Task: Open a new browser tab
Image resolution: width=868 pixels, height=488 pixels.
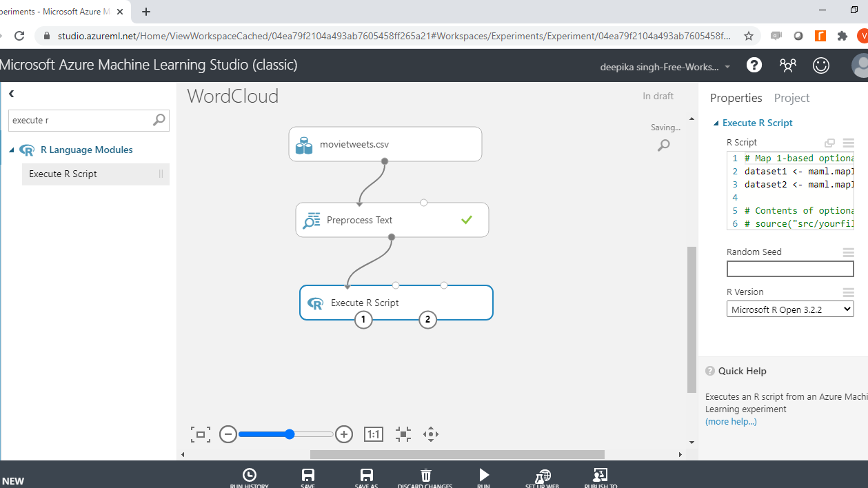Action: (x=146, y=12)
